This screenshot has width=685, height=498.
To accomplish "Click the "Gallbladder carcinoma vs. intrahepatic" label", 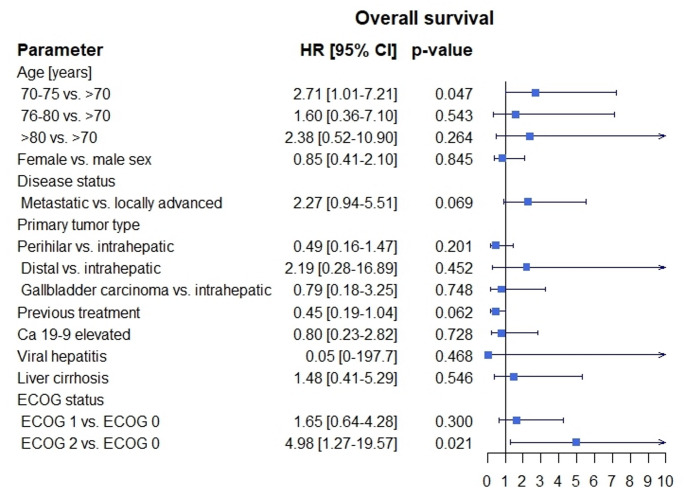I will pos(144,290).
